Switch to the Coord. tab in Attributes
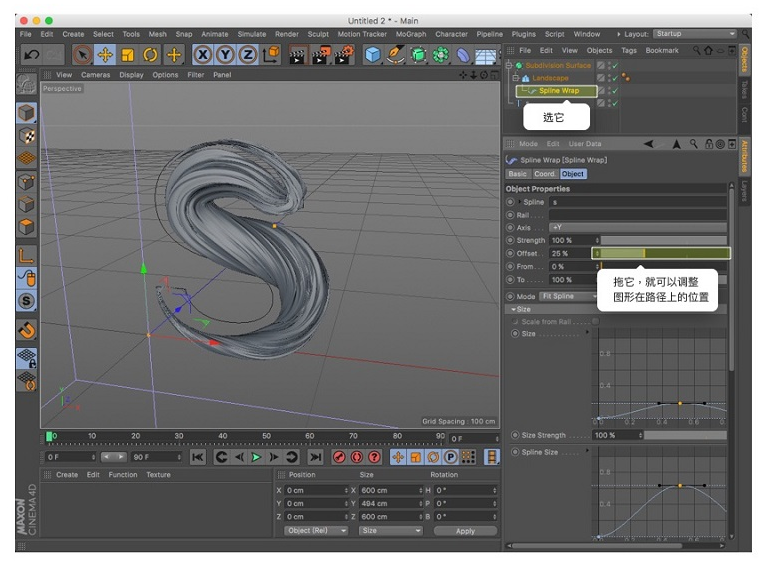This screenshot has width=764, height=571. pos(544,174)
